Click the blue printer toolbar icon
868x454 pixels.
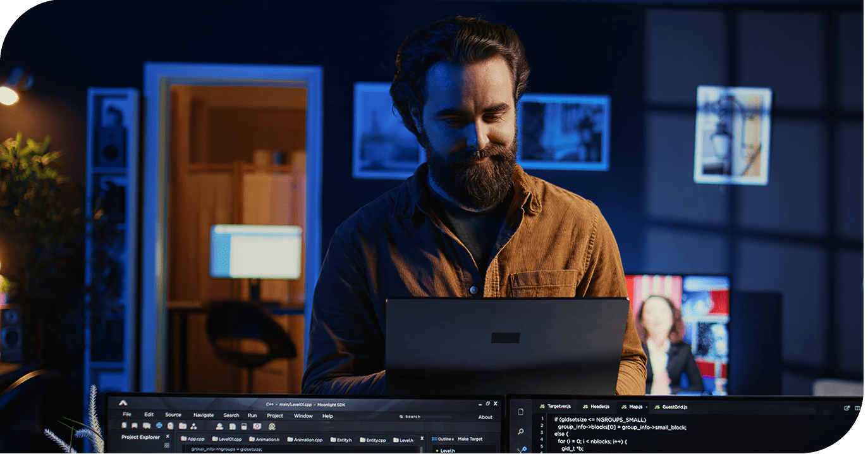pos(159,426)
